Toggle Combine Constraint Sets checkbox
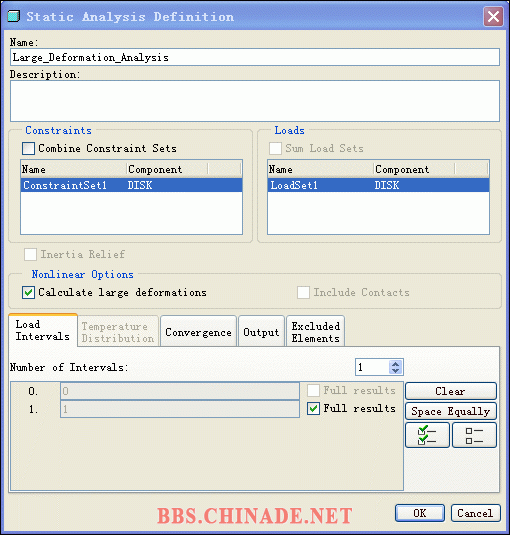The image size is (510, 535). [x=29, y=148]
